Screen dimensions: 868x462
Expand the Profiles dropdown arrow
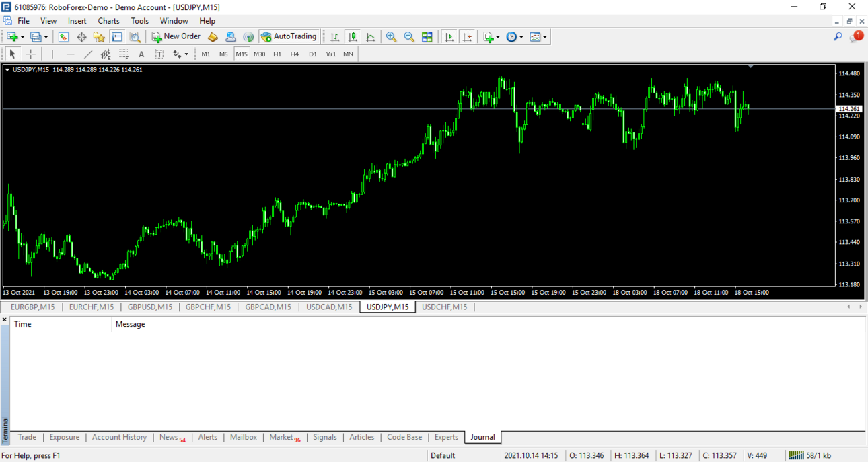click(46, 37)
